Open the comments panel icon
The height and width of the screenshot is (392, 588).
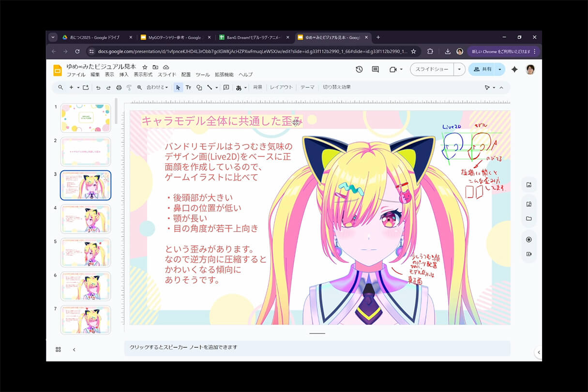[x=375, y=70]
